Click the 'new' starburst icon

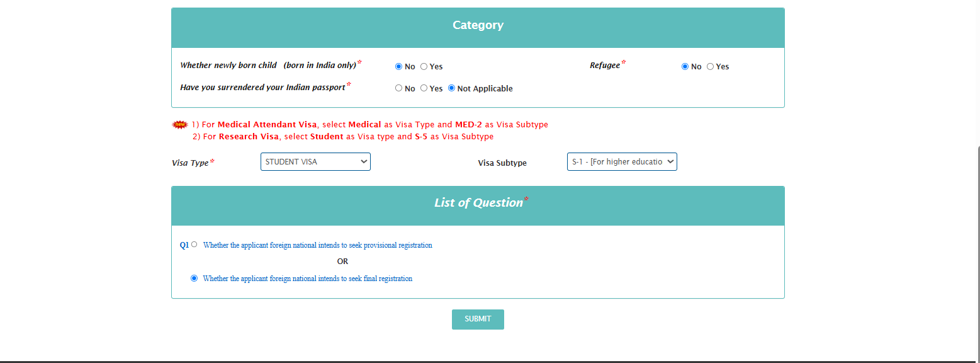[x=180, y=125]
